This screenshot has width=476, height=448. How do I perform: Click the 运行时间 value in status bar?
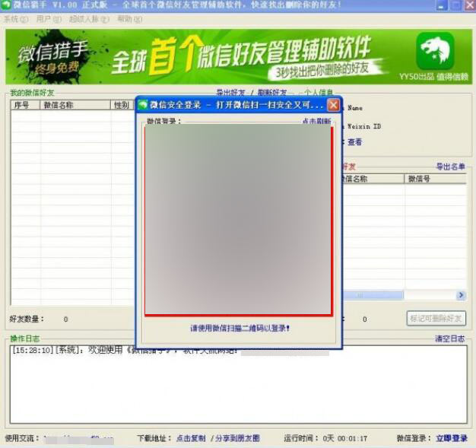coord(345,438)
